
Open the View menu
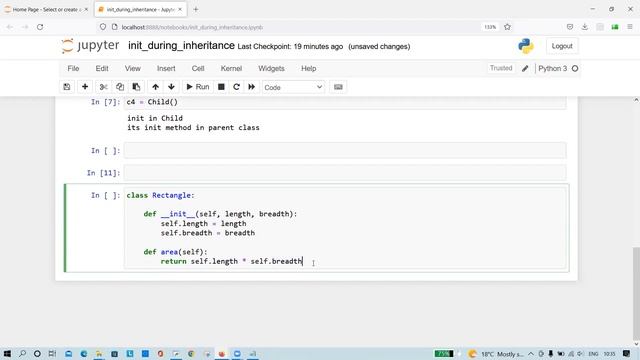tap(133, 69)
